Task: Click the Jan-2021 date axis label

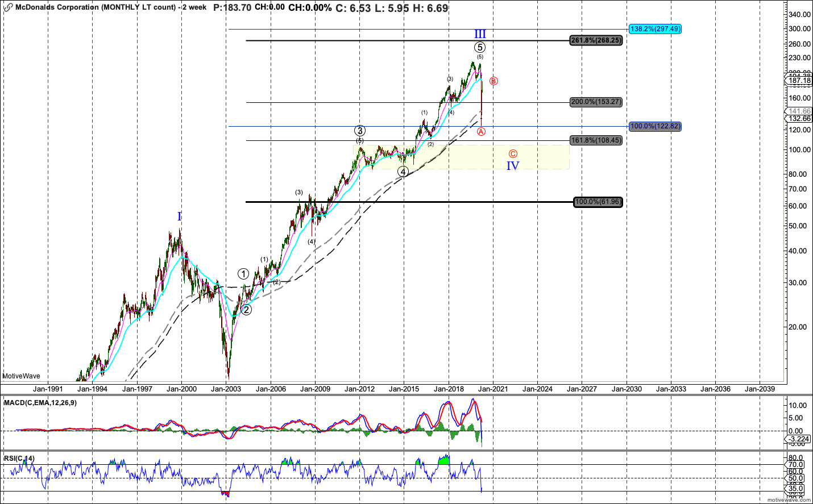Action: (492, 389)
